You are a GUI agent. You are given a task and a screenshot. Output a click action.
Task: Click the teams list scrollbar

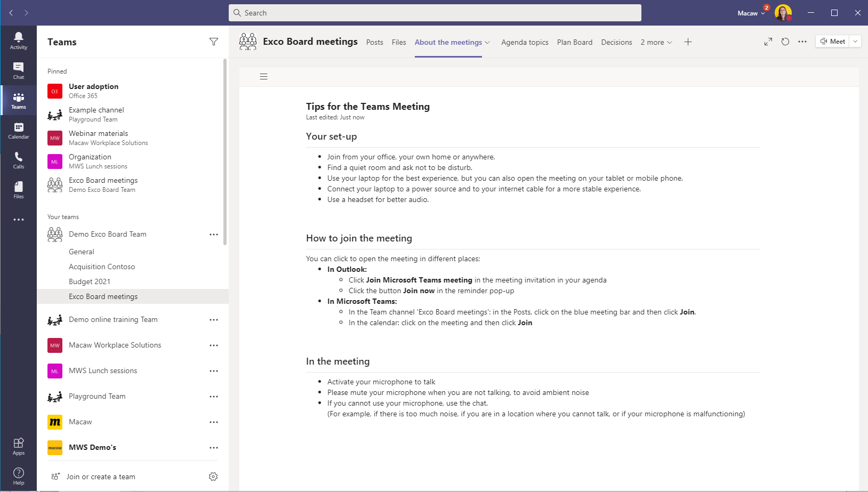pyautogui.click(x=225, y=152)
